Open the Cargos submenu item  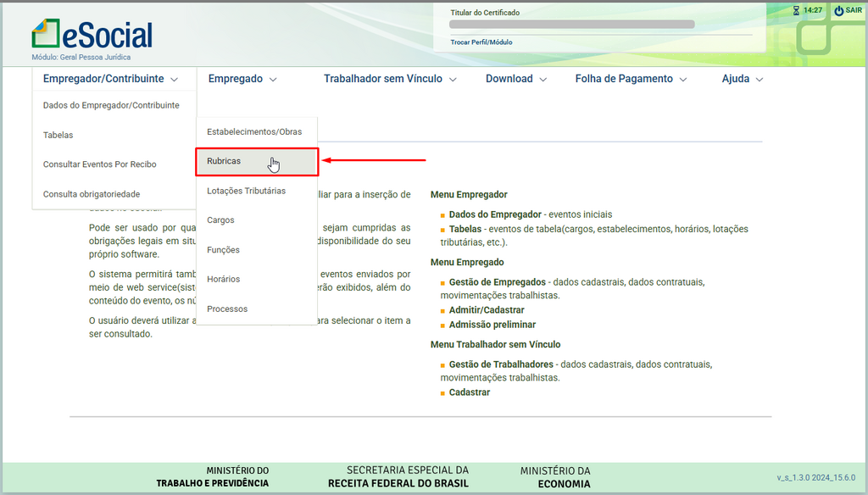pos(220,220)
